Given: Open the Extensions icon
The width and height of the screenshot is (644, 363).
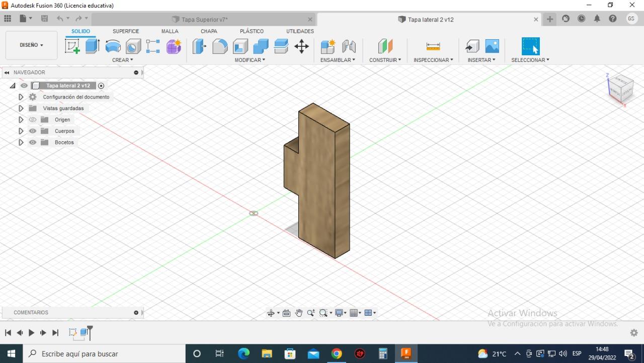Looking at the screenshot, I should tap(566, 19).
